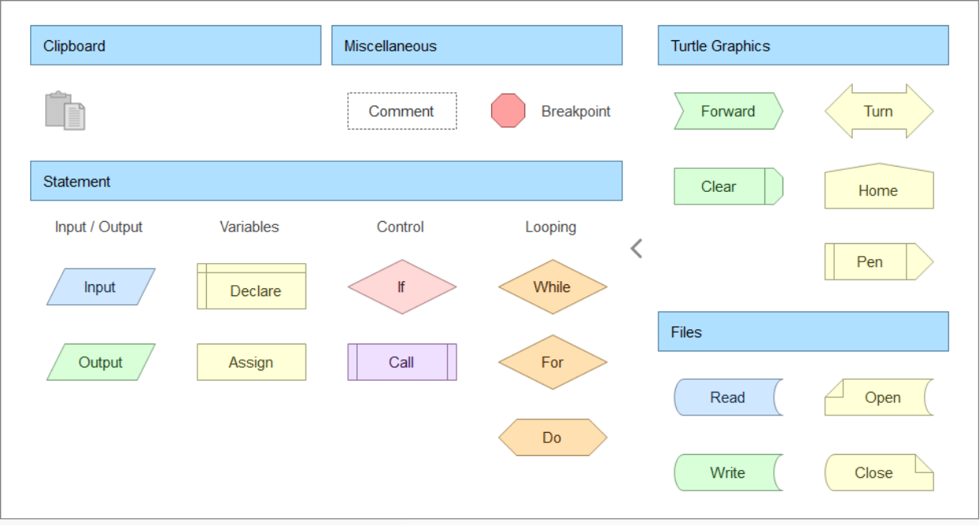Add an Input parallelogram shape
The height and width of the screenshot is (526, 980).
tap(101, 287)
